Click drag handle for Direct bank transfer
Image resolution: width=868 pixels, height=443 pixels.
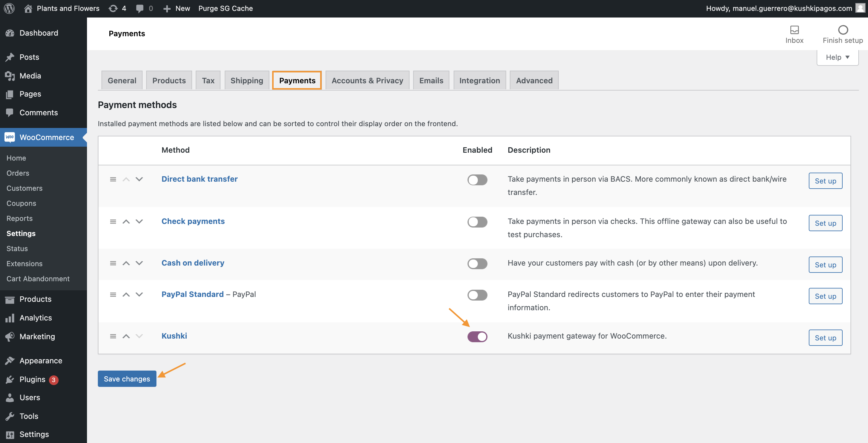[x=113, y=180]
